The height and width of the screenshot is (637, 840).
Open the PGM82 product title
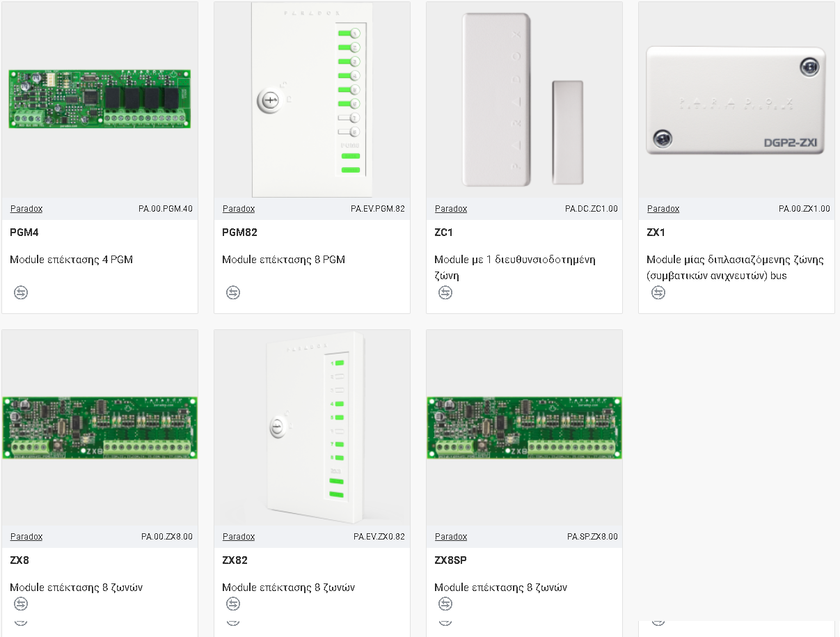(239, 233)
